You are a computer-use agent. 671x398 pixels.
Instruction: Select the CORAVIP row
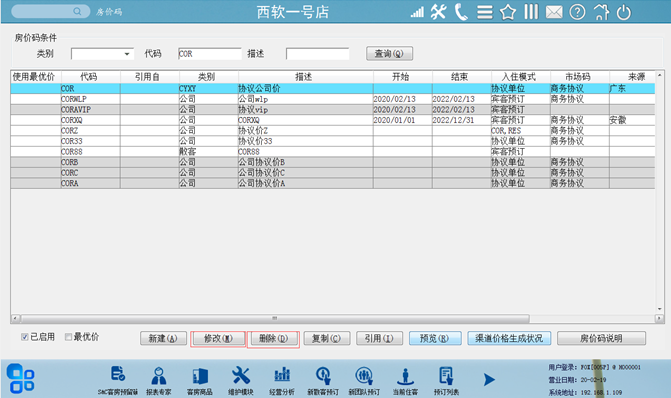[x=333, y=110]
